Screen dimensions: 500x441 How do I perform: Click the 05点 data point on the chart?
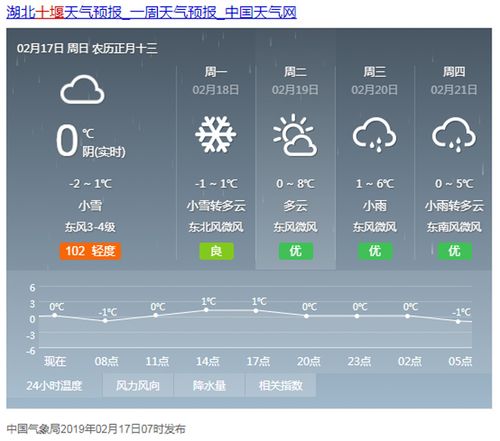[458, 321]
